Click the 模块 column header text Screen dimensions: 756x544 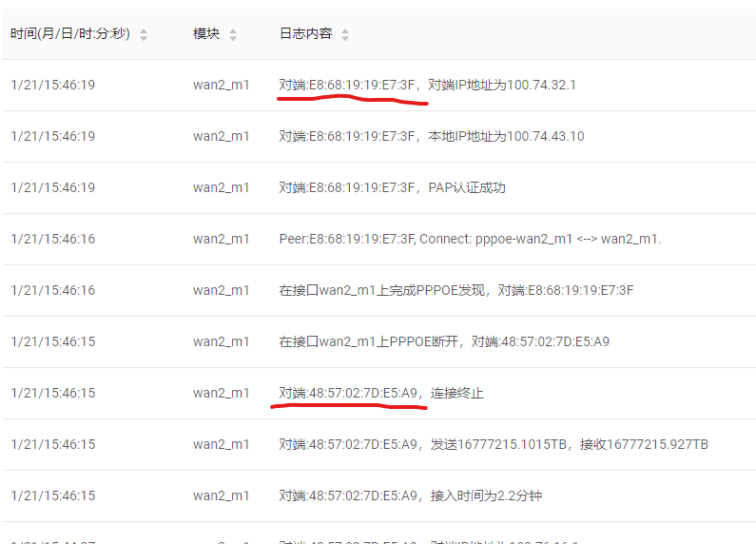coord(206,34)
